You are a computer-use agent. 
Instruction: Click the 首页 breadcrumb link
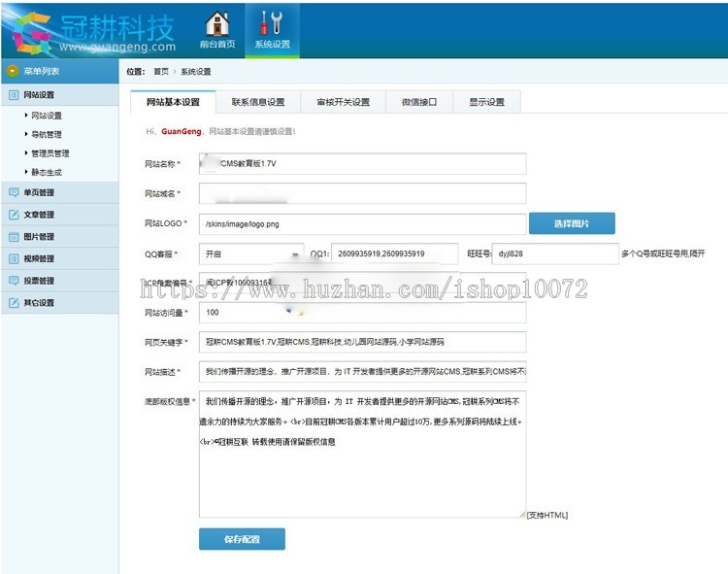pyautogui.click(x=161, y=72)
